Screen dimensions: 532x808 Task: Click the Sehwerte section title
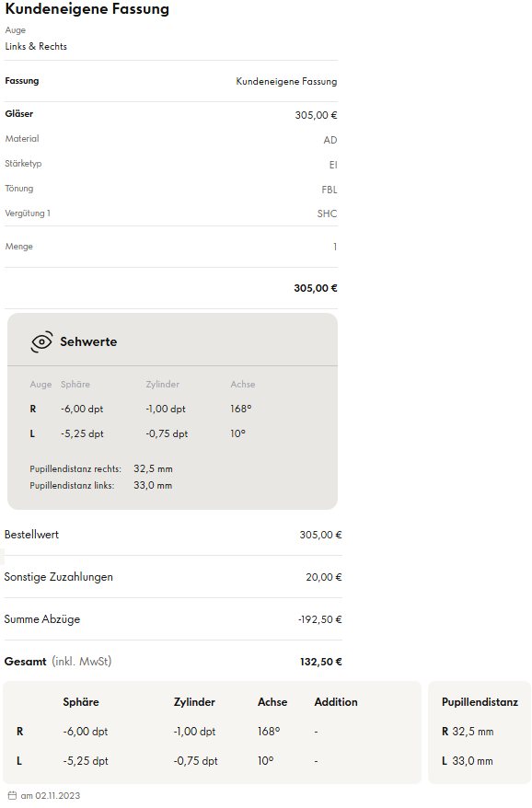[88, 341]
